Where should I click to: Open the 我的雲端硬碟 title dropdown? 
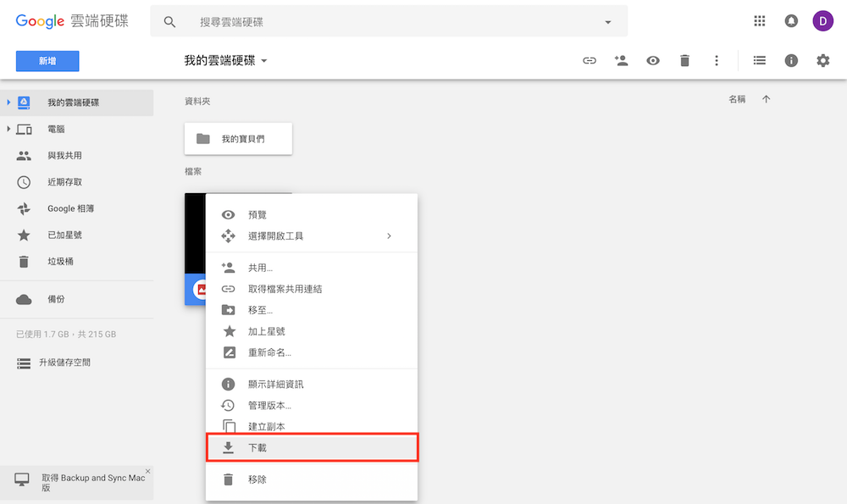point(225,60)
